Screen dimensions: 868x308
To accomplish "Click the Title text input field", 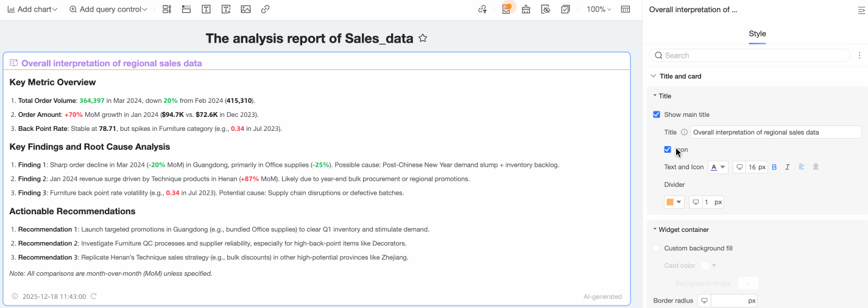I will click(x=775, y=132).
